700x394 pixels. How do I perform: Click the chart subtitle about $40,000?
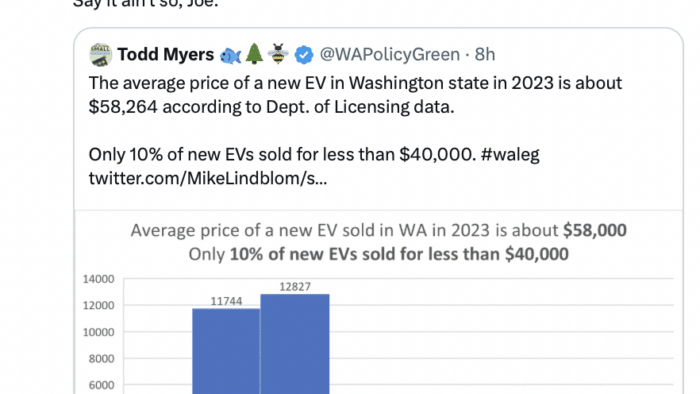click(x=379, y=254)
